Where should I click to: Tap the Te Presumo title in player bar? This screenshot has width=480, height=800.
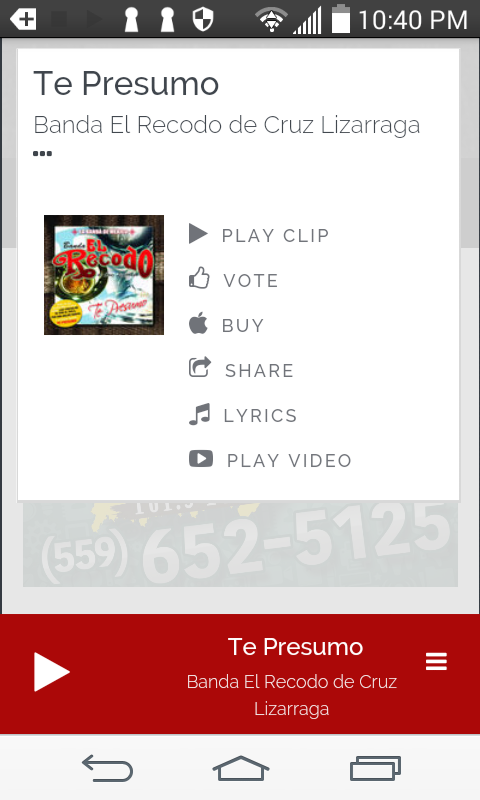pos(295,647)
